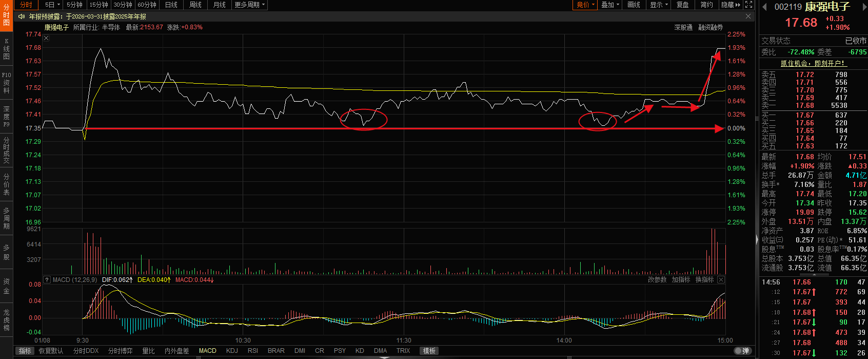Select BRAR indicator tab
The image size is (868, 359).
[276, 351]
